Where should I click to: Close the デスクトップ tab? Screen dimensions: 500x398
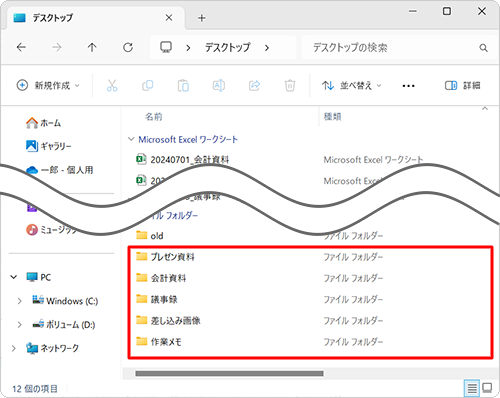point(169,18)
